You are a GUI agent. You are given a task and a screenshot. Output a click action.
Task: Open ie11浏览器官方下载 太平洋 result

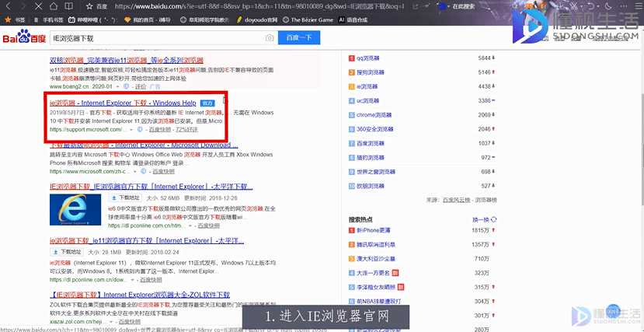(147, 240)
